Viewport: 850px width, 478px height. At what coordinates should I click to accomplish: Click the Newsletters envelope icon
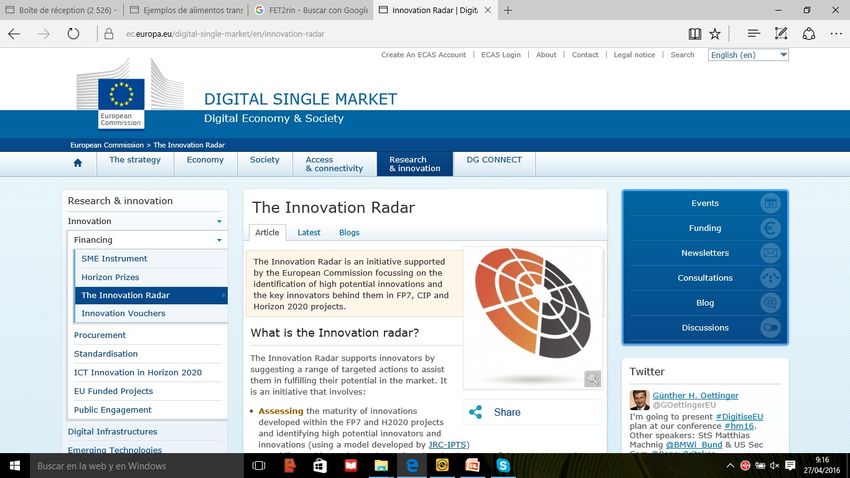point(770,253)
